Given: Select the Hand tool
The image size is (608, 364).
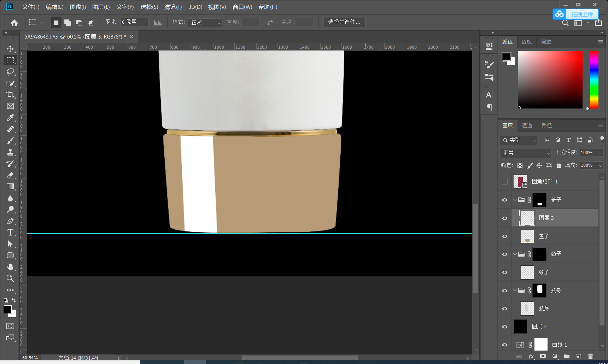Looking at the screenshot, I should point(10,267).
